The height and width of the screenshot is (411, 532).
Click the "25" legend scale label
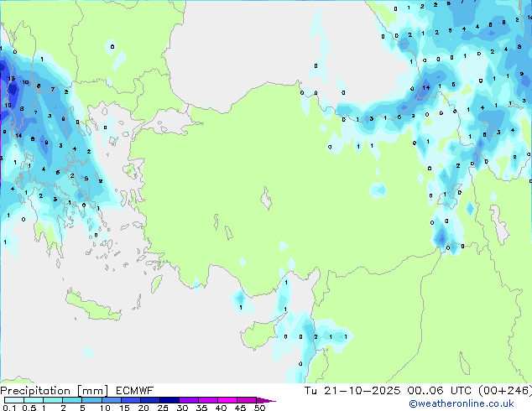coord(163,408)
